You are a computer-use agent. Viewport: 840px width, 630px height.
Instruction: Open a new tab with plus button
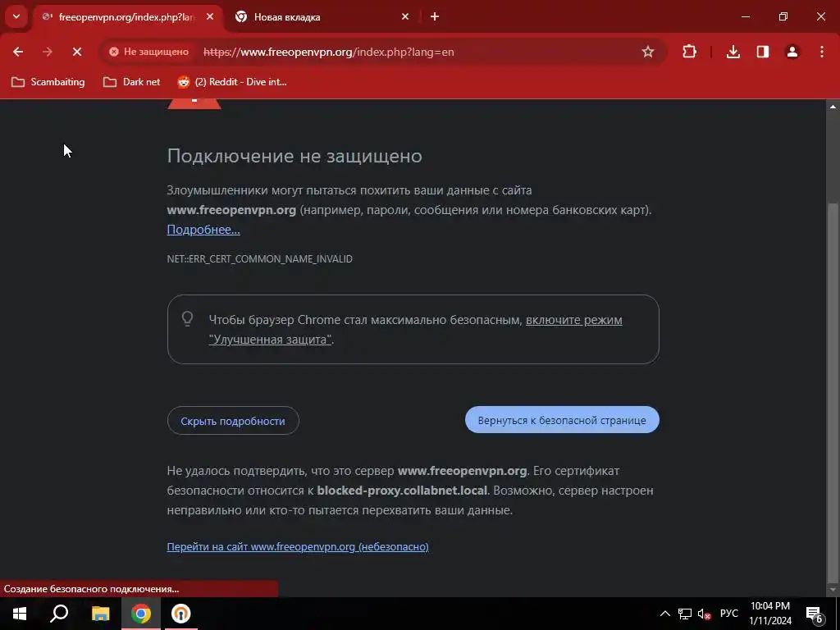(435, 16)
